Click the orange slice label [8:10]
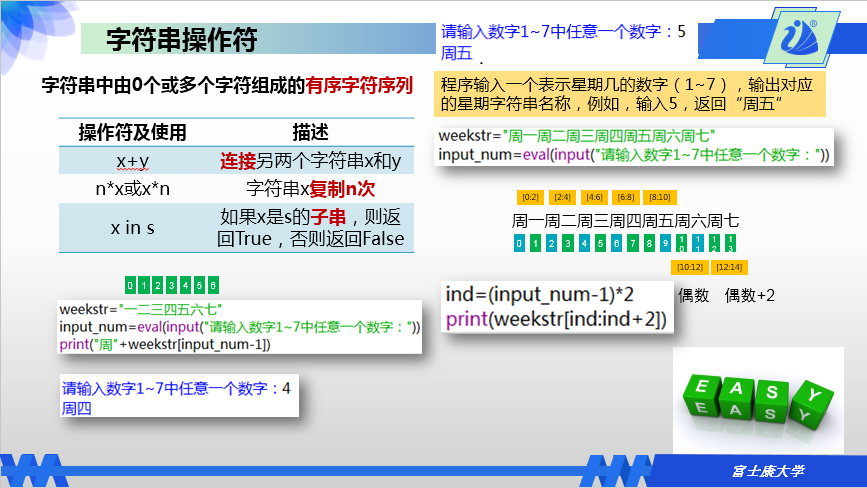The height and width of the screenshot is (488, 867). (660, 197)
